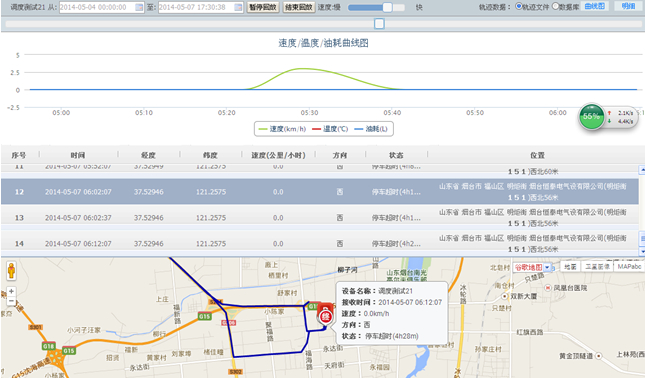
Task: Zoom in the map with plus button
Action: [11, 291]
